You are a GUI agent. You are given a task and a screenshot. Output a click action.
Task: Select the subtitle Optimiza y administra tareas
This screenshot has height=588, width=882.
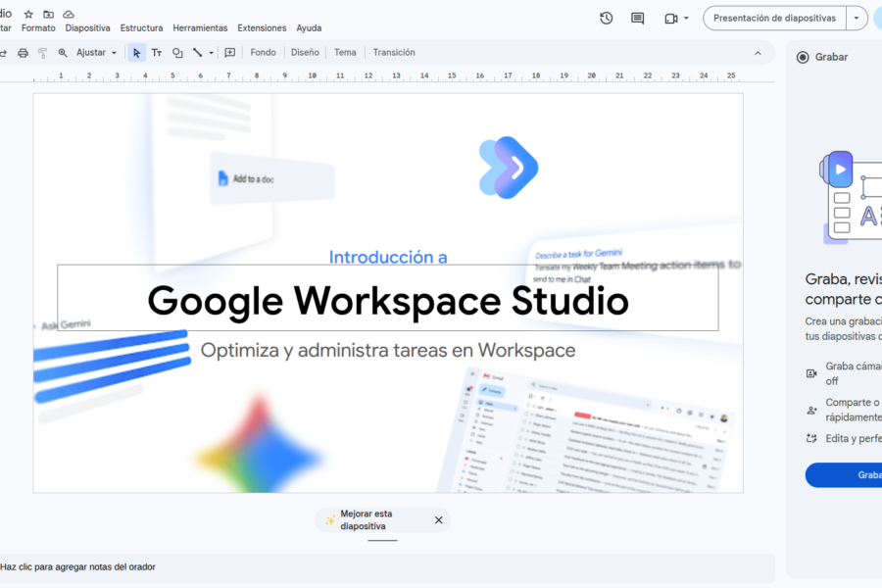pyautogui.click(x=388, y=350)
